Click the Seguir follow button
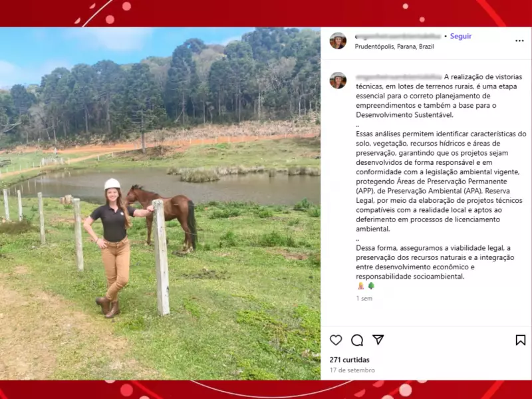The height and width of the screenshot is (399, 532). tap(461, 36)
